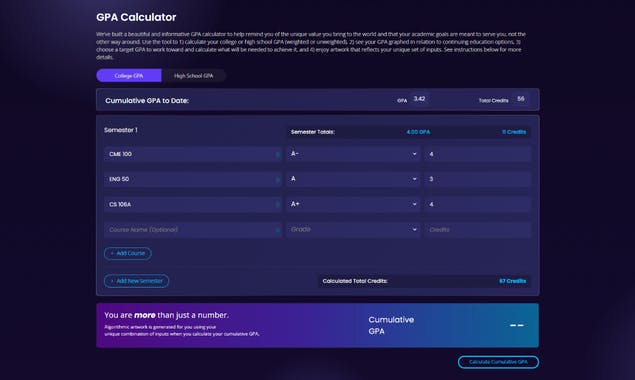Click the ENG 50 course name field
This screenshot has width=635, height=380.
(x=192, y=179)
